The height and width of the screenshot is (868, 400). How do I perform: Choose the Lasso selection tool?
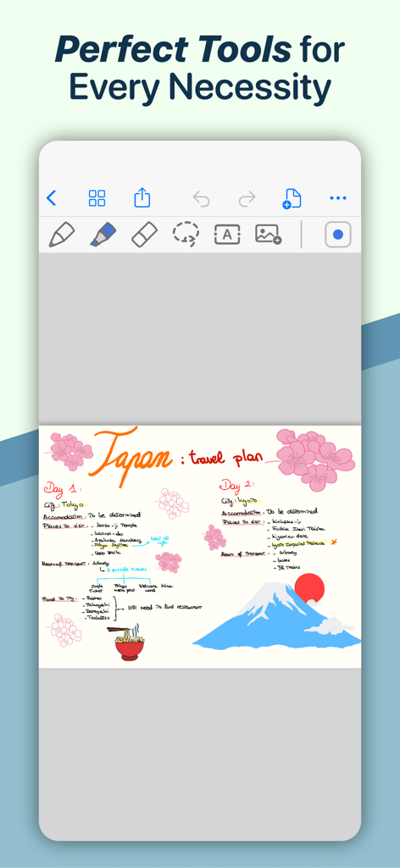click(186, 234)
